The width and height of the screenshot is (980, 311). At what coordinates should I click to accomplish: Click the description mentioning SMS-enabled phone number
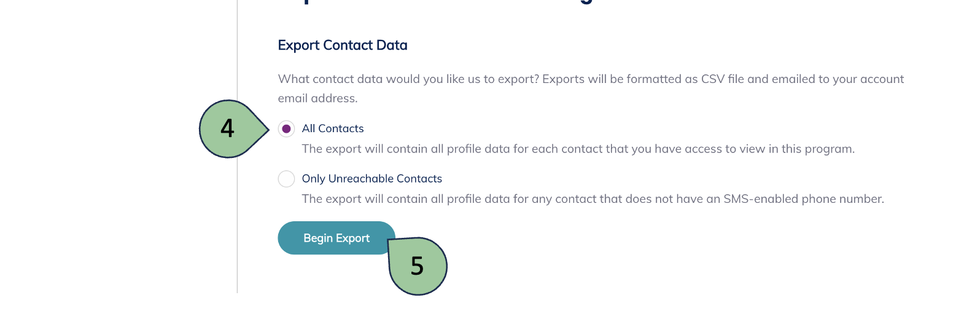point(593,199)
